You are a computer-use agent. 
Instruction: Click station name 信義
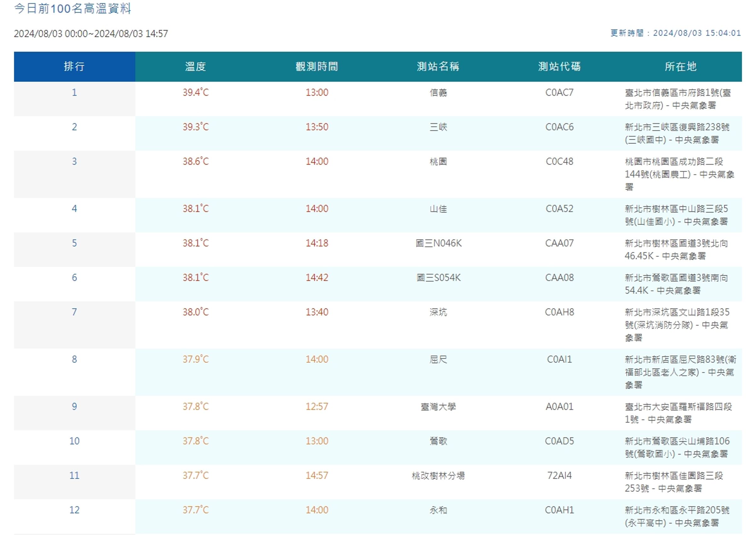coord(438,93)
